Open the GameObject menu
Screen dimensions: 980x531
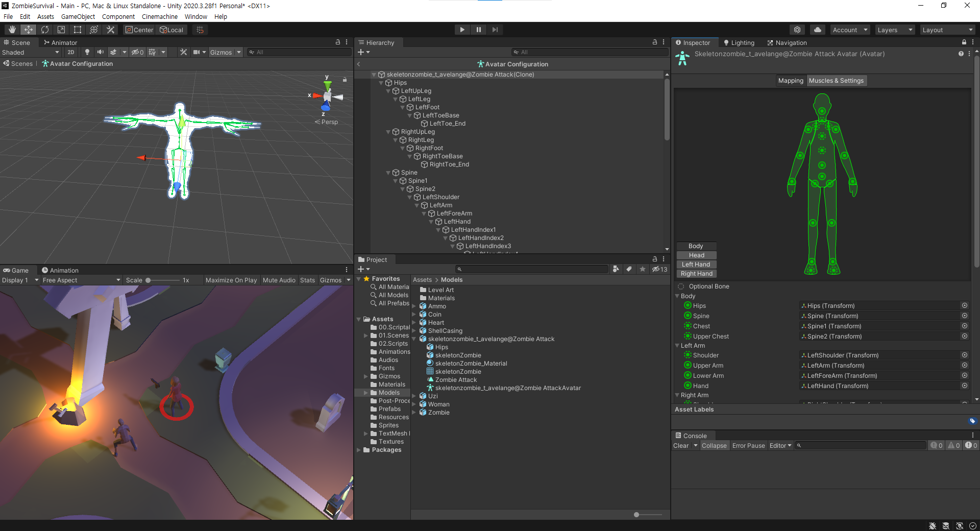point(78,16)
